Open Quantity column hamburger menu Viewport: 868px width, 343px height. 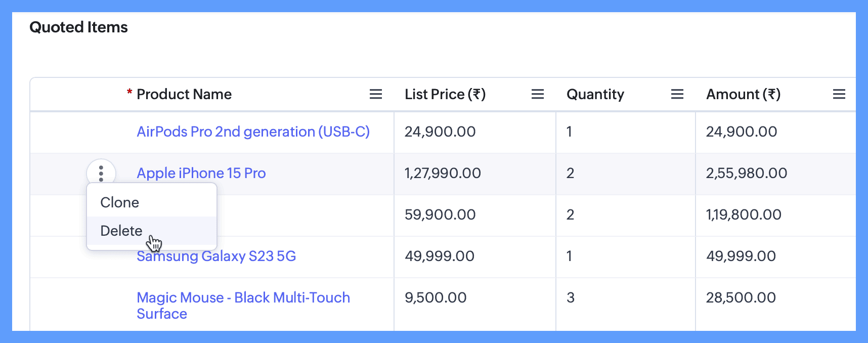coord(677,94)
